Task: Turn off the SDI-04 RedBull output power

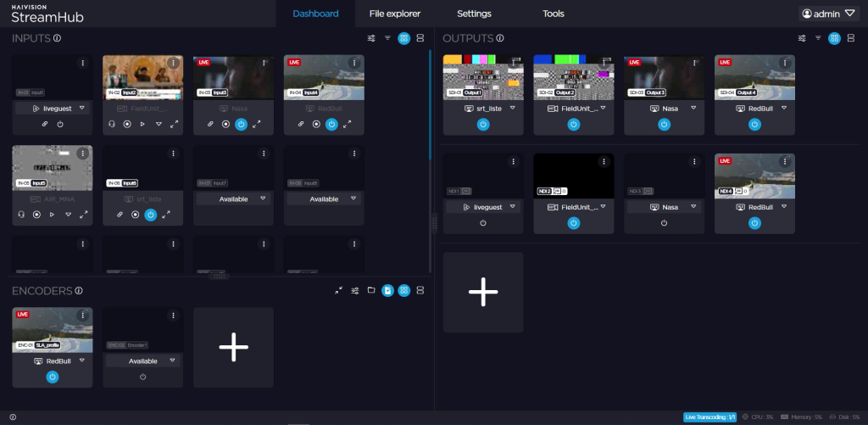Action: tap(754, 124)
